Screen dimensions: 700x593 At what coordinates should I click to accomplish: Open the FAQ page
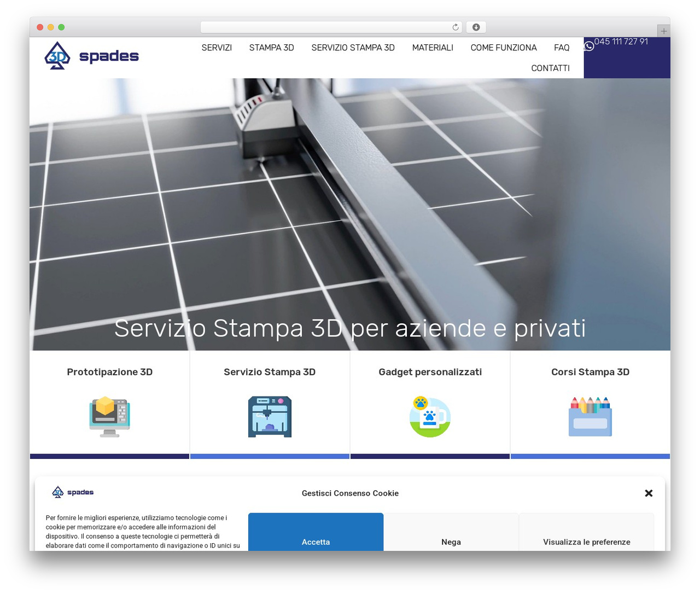click(562, 48)
